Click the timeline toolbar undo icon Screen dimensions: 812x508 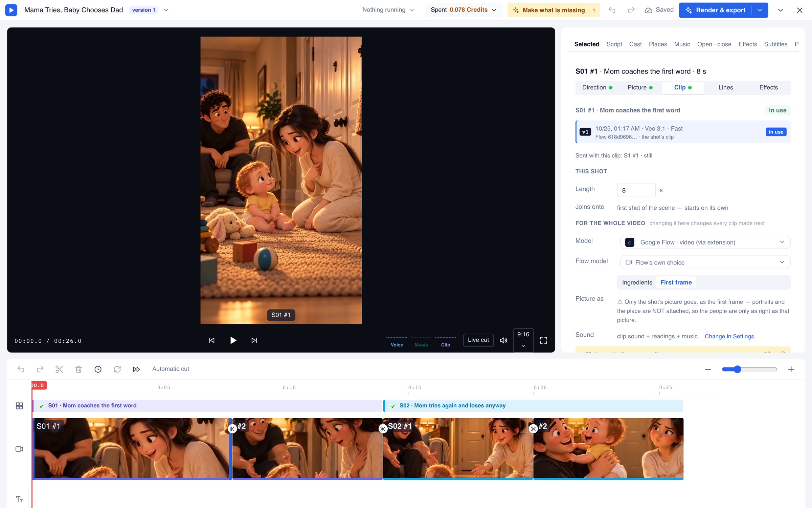click(21, 369)
